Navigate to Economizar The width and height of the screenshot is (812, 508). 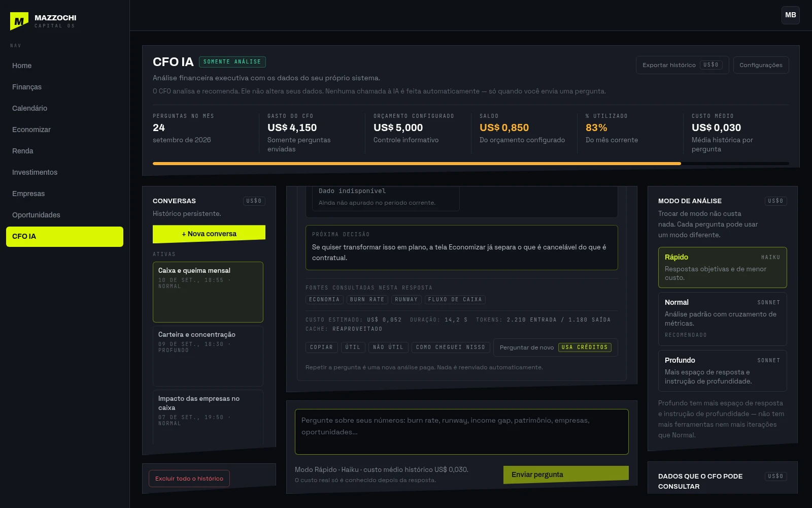64,130
